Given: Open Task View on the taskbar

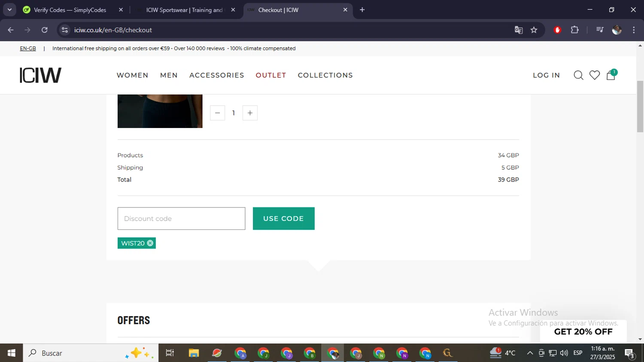Looking at the screenshot, I should tap(170, 353).
